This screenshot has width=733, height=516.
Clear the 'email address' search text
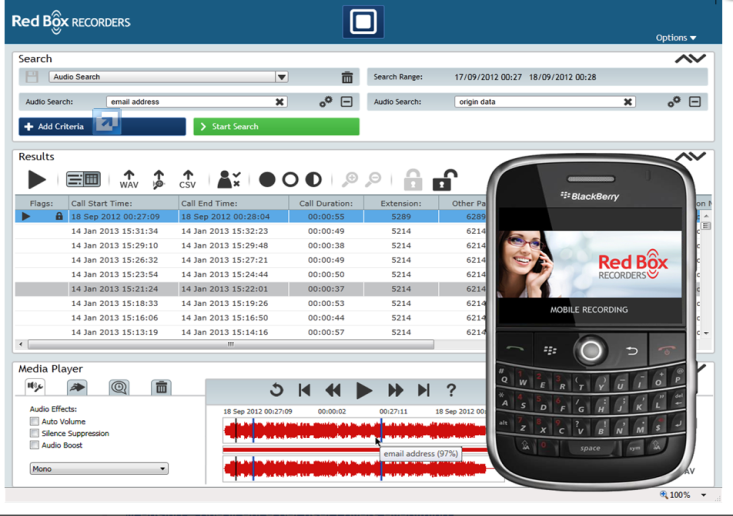pos(280,102)
